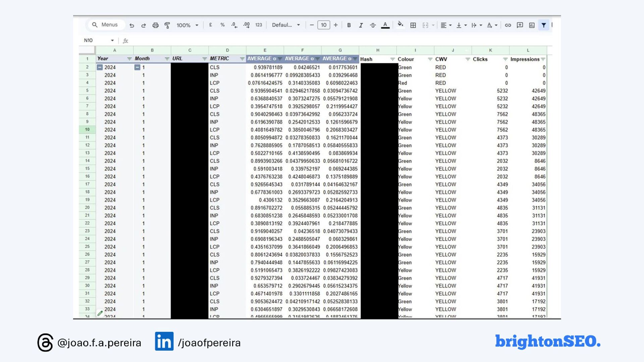This screenshot has width=644, height=362.
Task: Click the Insert link icon
Action: (508, 25)
